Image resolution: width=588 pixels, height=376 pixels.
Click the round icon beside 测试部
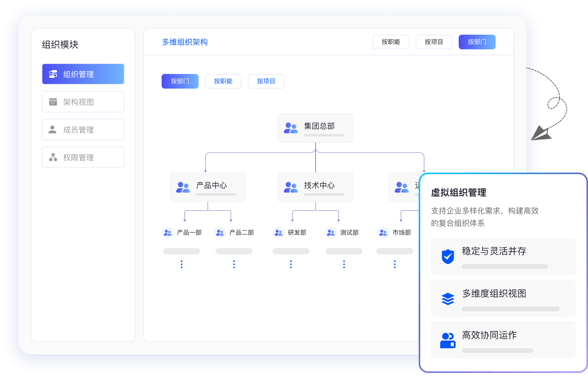[x=331, y=233]
